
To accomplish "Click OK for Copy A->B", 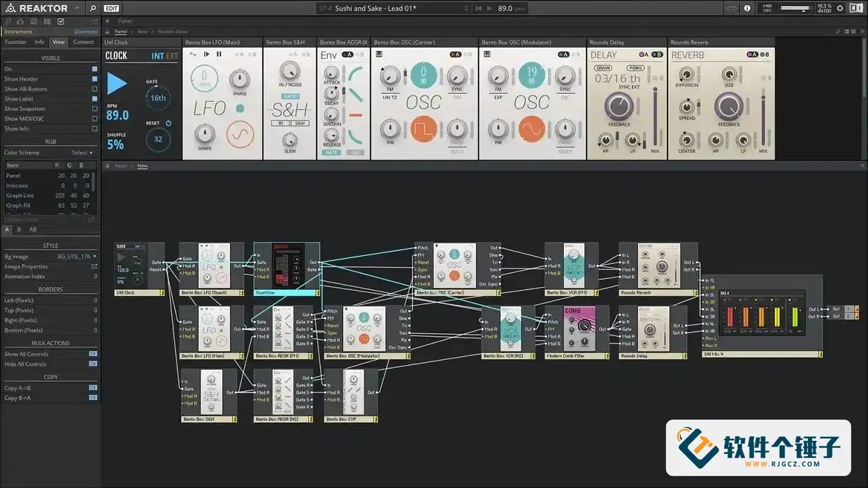I will [93, 388].
